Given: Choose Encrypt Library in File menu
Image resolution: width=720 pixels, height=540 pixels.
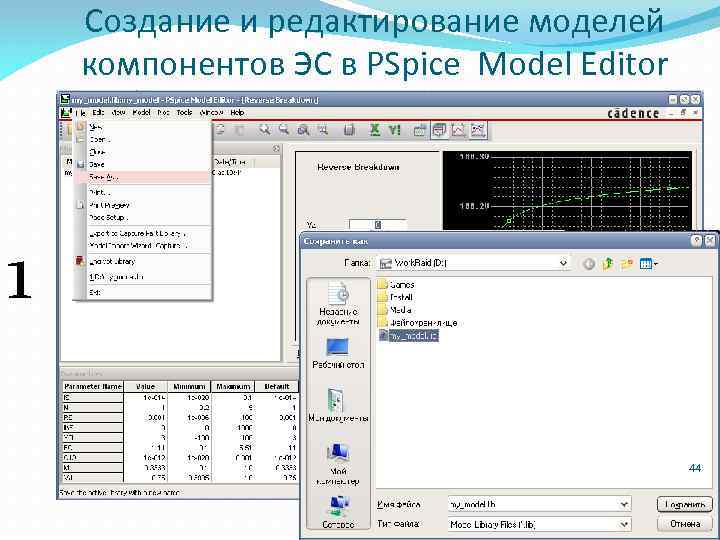Looking at the screenshot, I should (143, 261).
